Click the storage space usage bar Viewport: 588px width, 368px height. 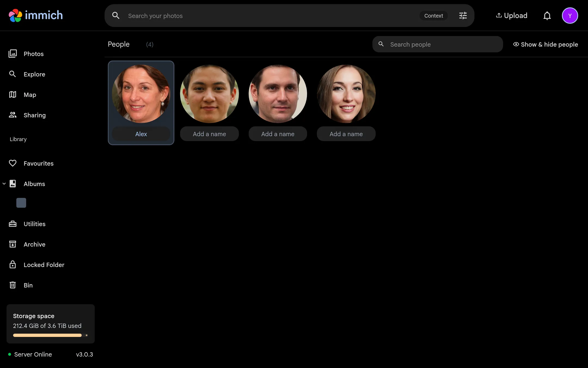[x=50, y=335]
